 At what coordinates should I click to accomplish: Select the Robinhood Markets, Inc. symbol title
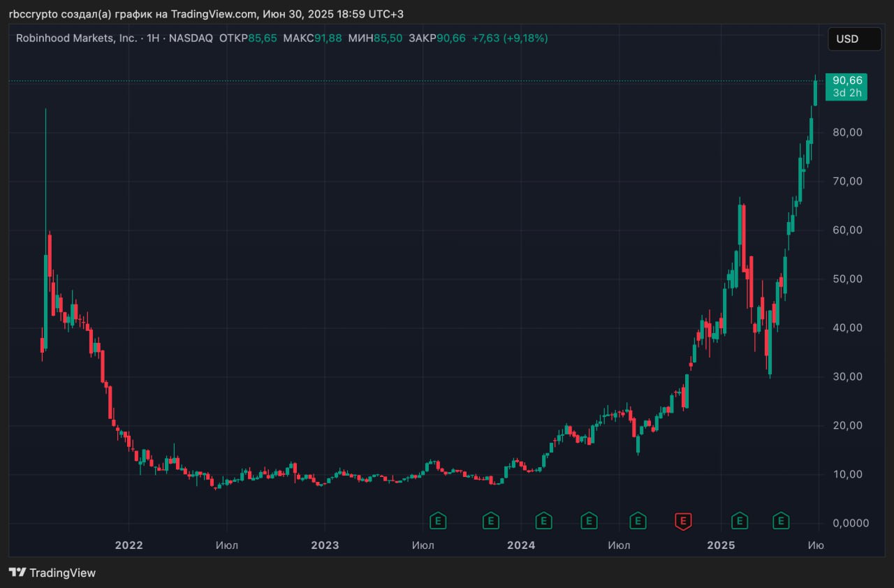(x=77, y=38)
